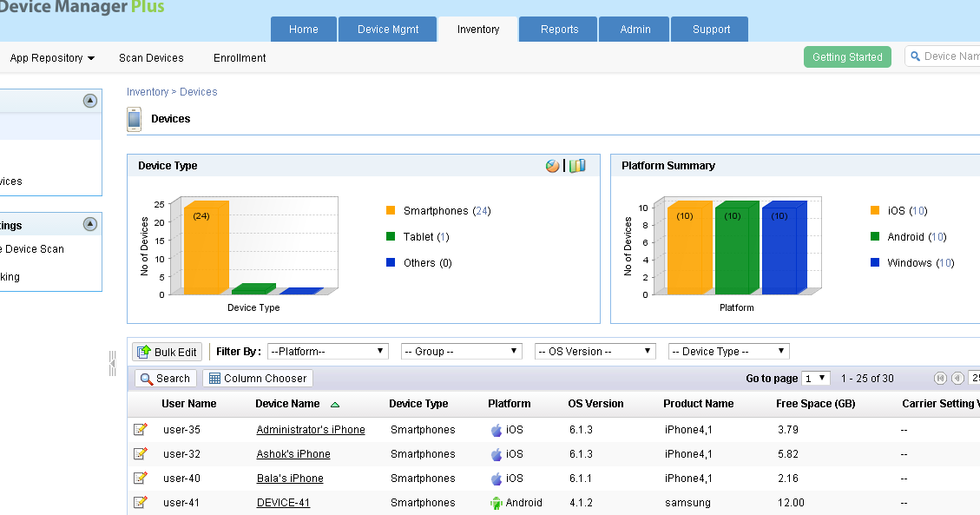Switch to the Reports tab
980x515 pixels.
pyautogui.click(x=557, y=29)
